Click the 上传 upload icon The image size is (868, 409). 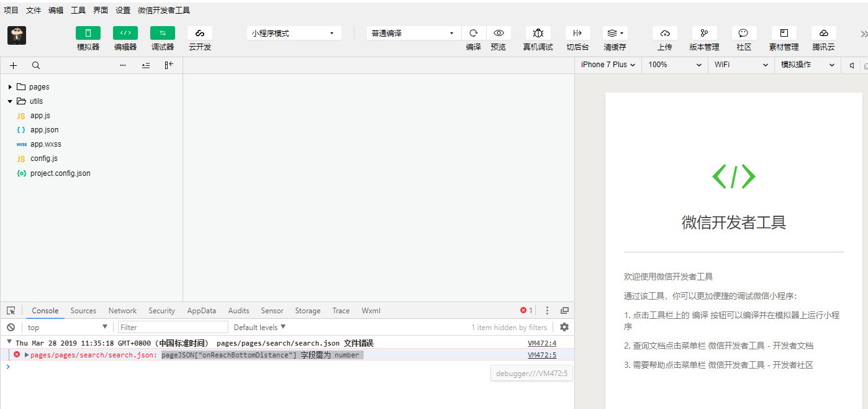(664, 33)
